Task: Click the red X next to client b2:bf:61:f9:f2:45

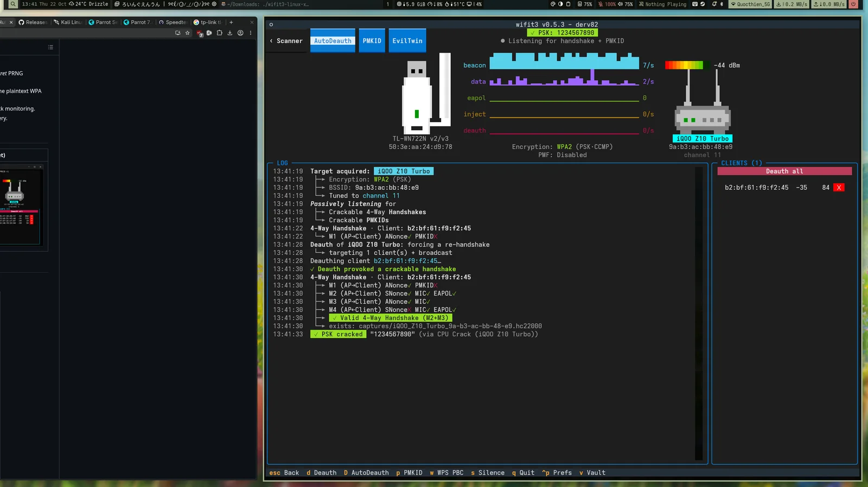Action: pos(839,188)
